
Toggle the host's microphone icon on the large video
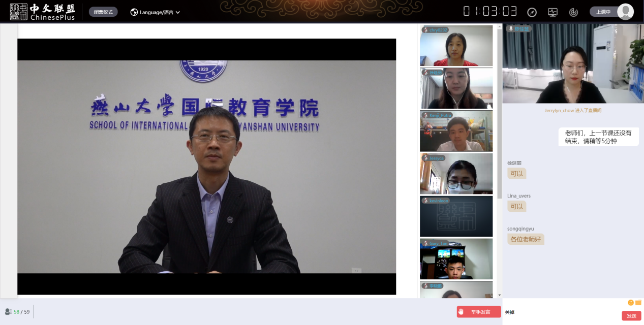(510, 29)
